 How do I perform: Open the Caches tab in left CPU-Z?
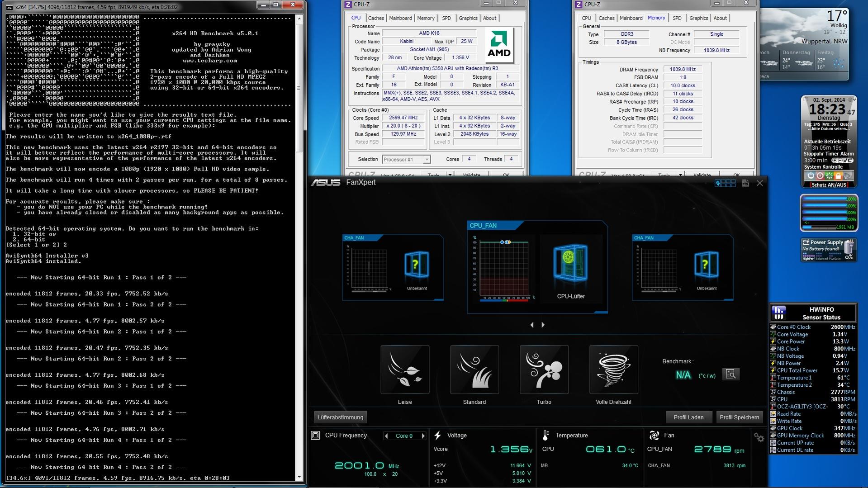point(376,18)
